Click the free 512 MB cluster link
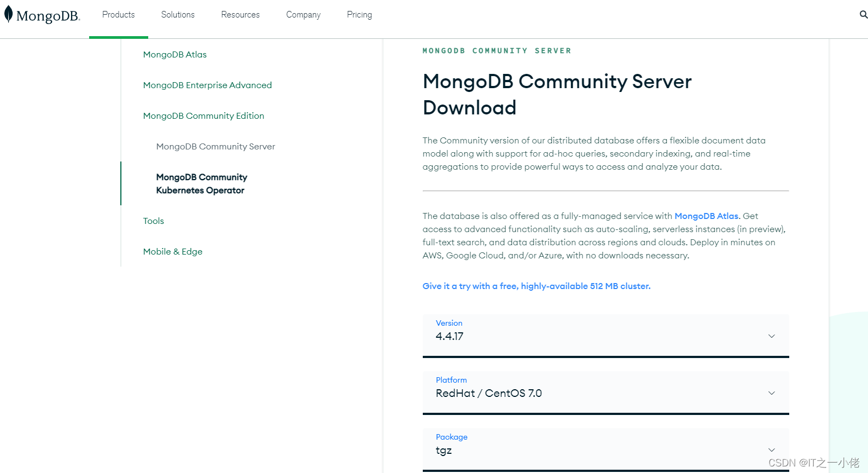The width and height of the screenshot is (868, 473). point(537,286)
